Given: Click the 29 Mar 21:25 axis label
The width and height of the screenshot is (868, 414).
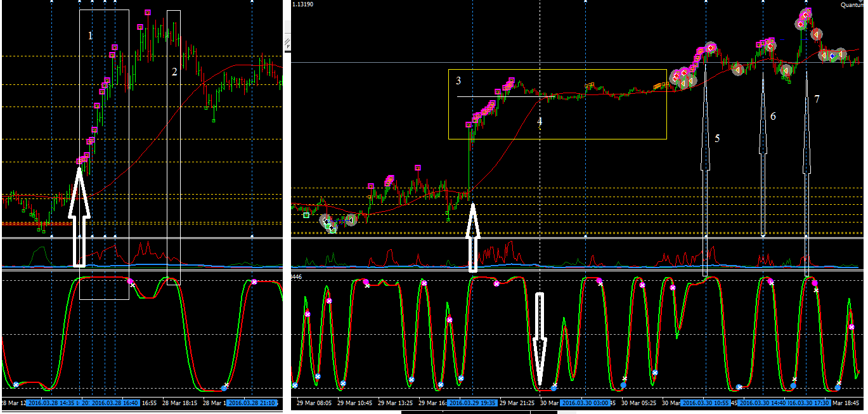Looking at the screenshot, I should pyautogui.click(x=517, y=403).
